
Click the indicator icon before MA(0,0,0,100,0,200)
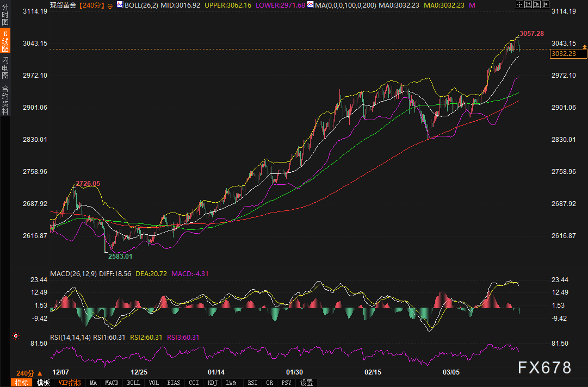coord(310,5)
